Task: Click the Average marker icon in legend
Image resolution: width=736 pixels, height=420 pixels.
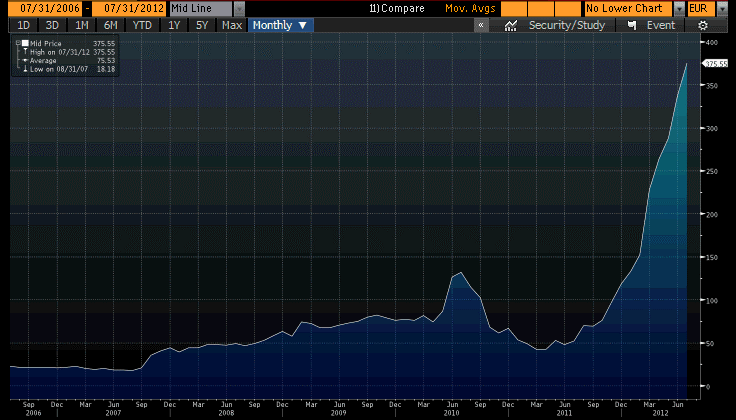Action: [x=25, y=61]
